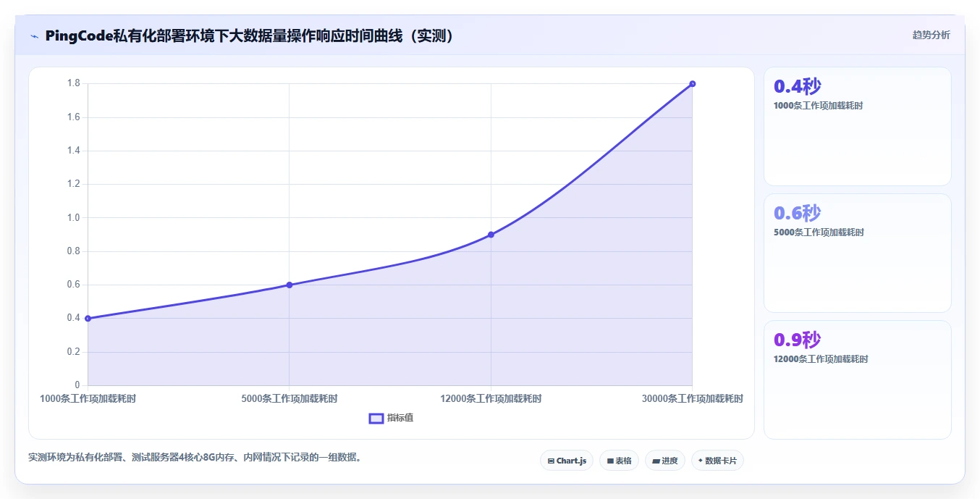Select the 0.6 data point on the curve
The height and width of the screenshot is (499, 980).
pos(290,285)
